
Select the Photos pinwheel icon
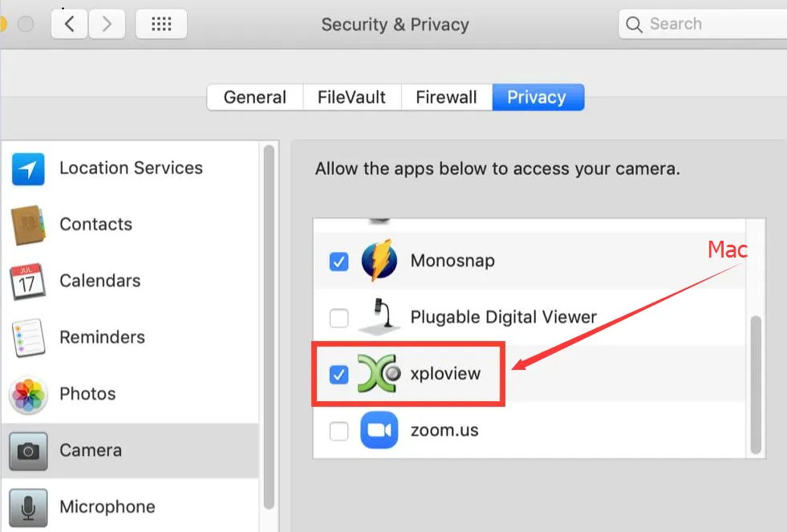(x=28, y=394)
